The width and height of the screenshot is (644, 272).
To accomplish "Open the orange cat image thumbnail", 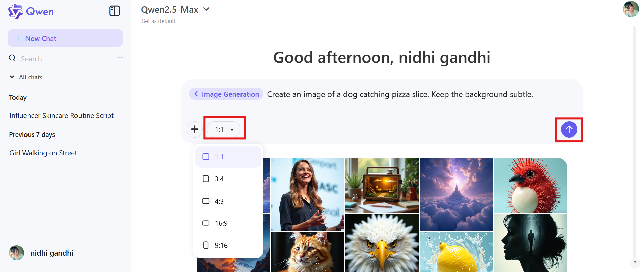I will click(x=307, y=252).
